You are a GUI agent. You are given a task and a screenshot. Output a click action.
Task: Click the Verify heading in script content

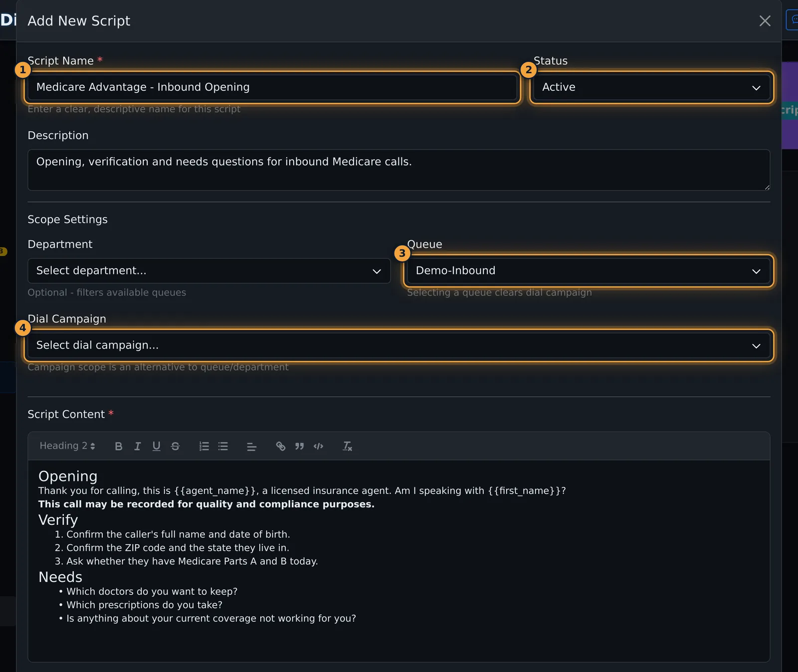click(x=58, y=520)
